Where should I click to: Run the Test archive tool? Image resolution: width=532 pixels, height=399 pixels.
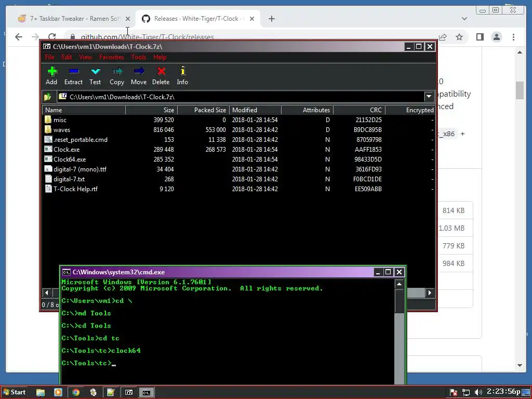point(96,75)
